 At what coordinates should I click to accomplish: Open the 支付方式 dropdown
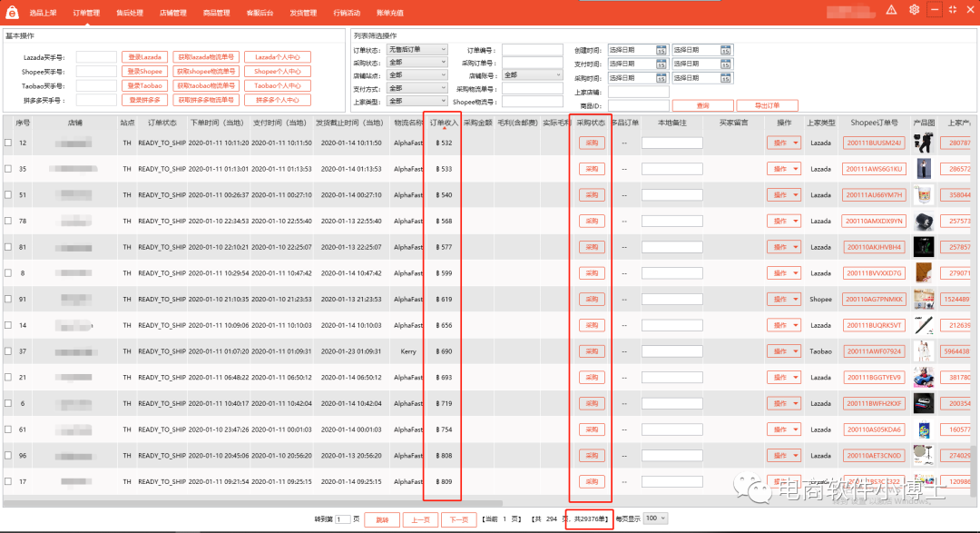click(x=416, y=88)
